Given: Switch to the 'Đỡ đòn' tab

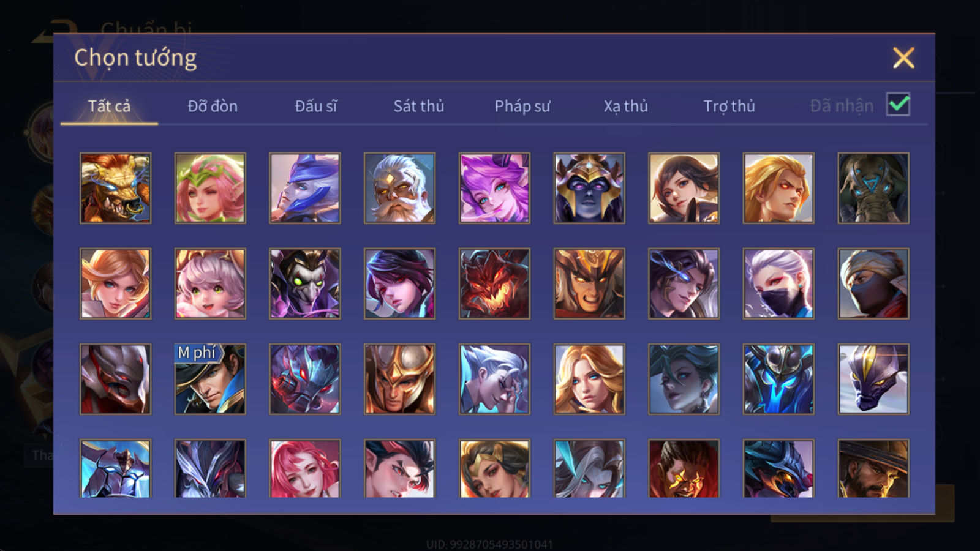Looking at the screenshot, I should coord(213,106).
